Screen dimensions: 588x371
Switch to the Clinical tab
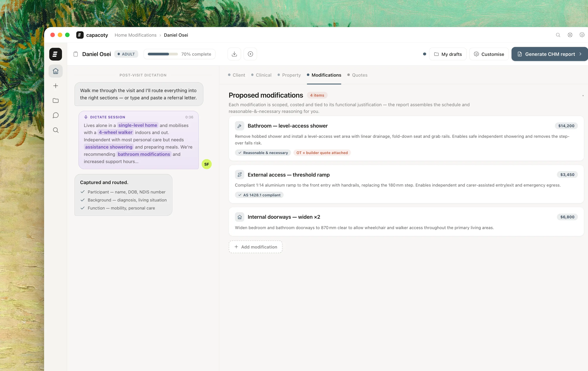(261, 75)
